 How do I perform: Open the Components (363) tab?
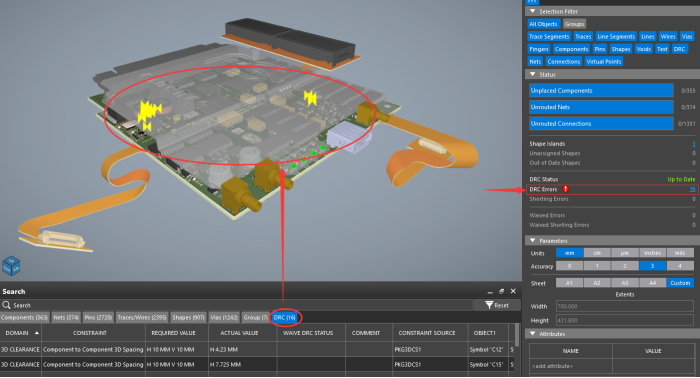25,317
